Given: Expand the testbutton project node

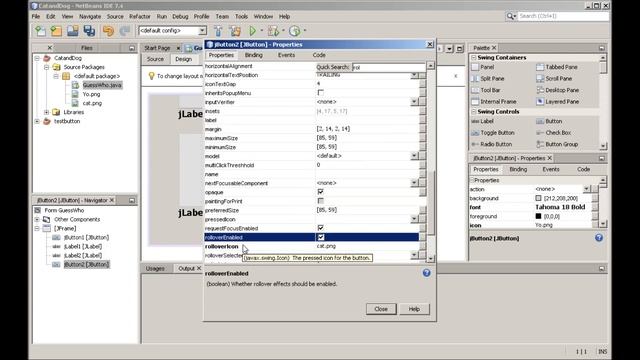Looking at the screenshot, I should [x=37, y=121].
